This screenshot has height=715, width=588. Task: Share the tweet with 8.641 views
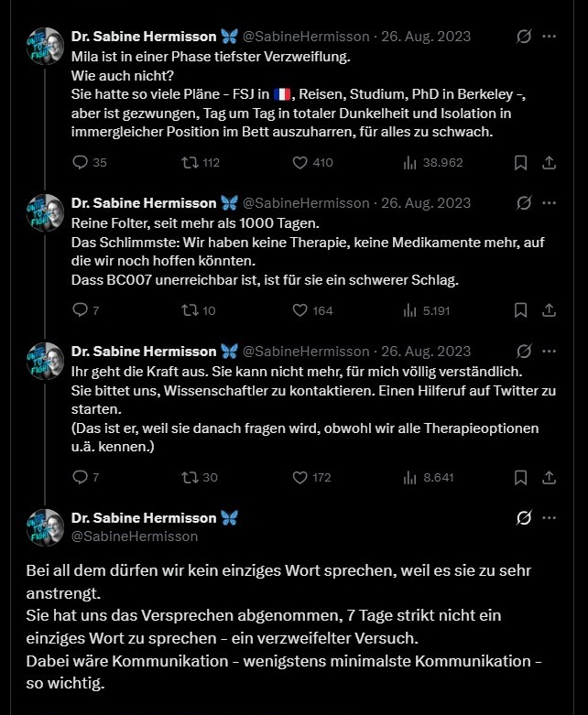coord(550,477)
